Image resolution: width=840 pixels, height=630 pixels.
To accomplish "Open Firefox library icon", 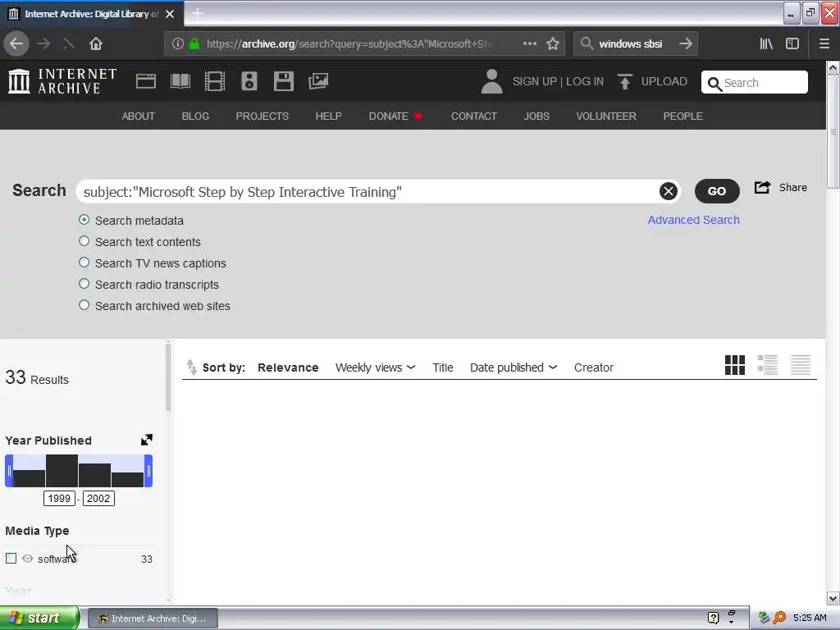I will pos(766,43).
